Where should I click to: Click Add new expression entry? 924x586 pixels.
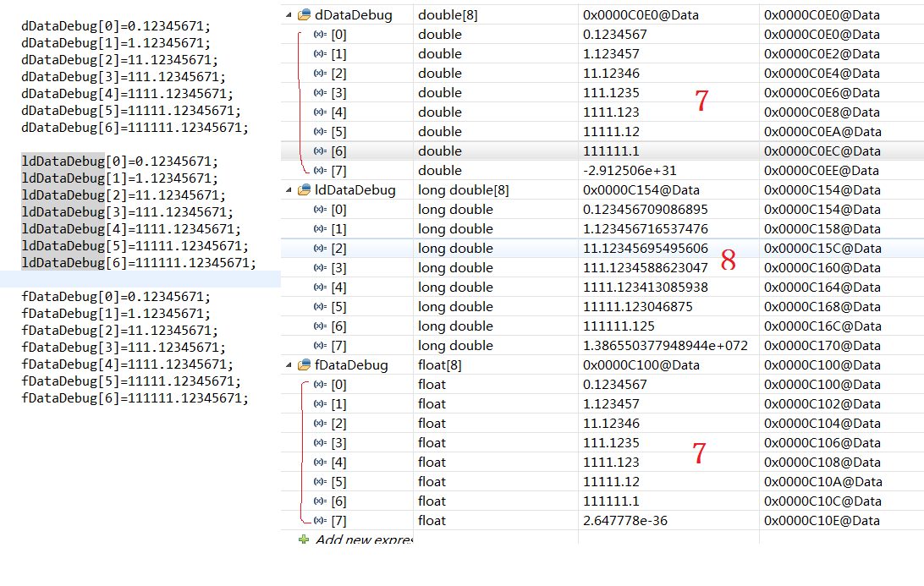click(x=364, y=539)
